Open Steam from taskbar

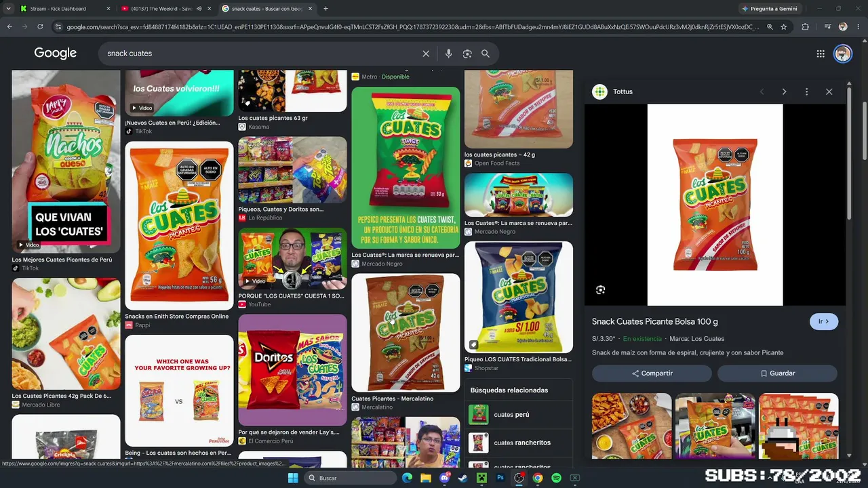(463, 478)
